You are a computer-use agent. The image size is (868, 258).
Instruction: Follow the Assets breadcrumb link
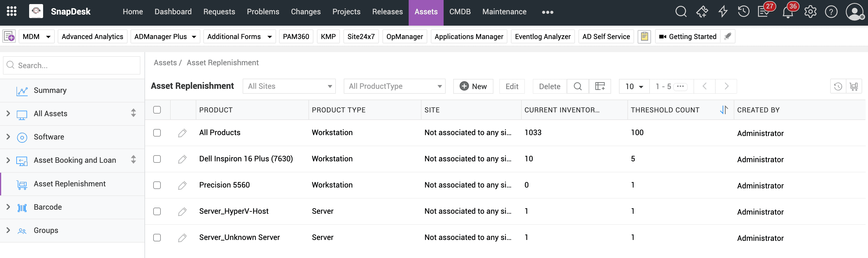coord(165,63)
